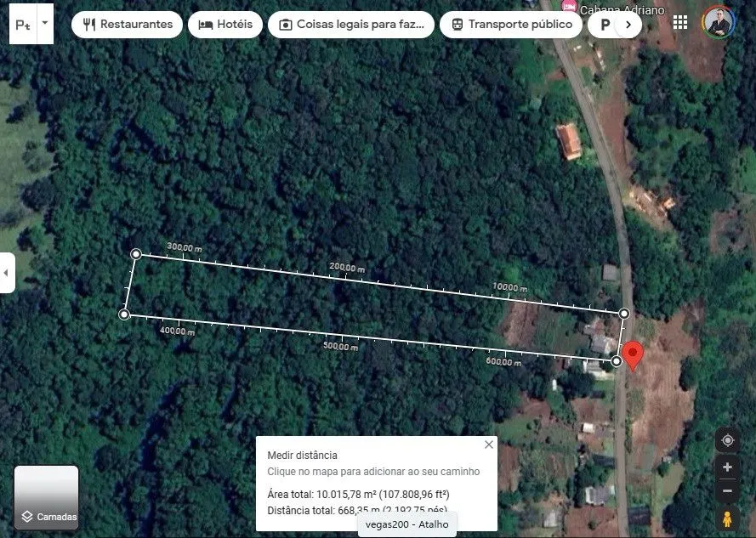Click the Distância total text line
The image size is (756, 538).
coord(357,511)
